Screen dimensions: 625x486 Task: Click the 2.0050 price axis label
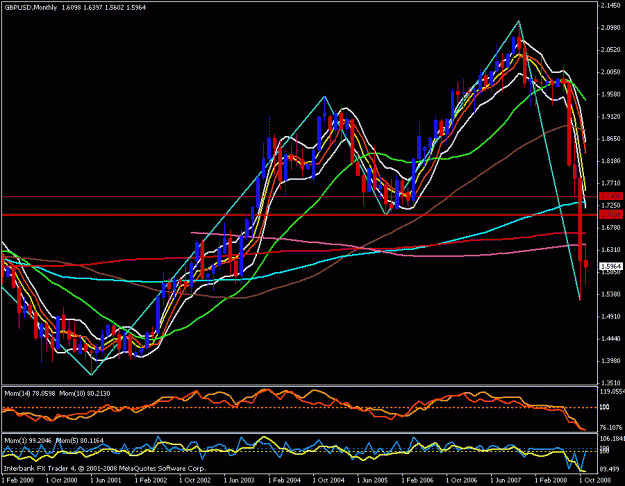tap(611, 72)
